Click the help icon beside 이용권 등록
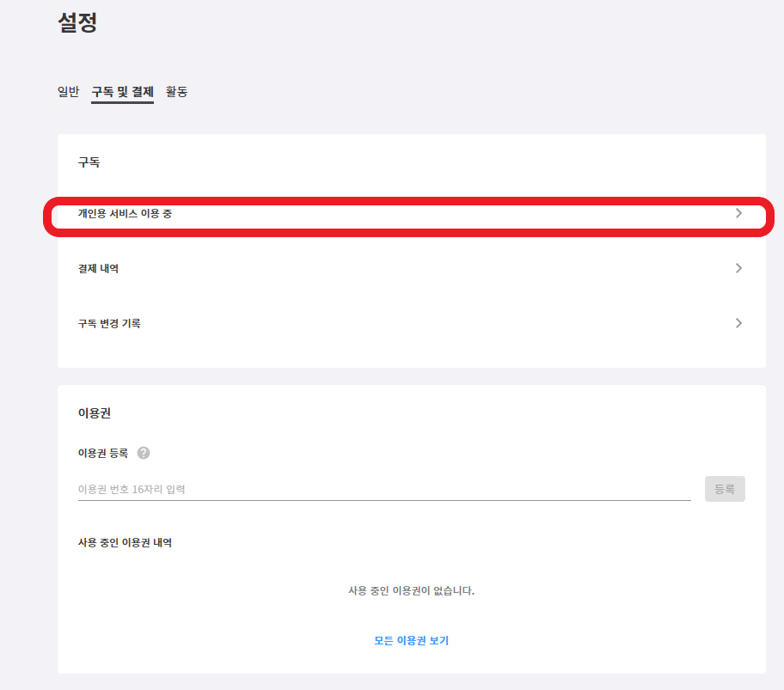 coord(144,453)
